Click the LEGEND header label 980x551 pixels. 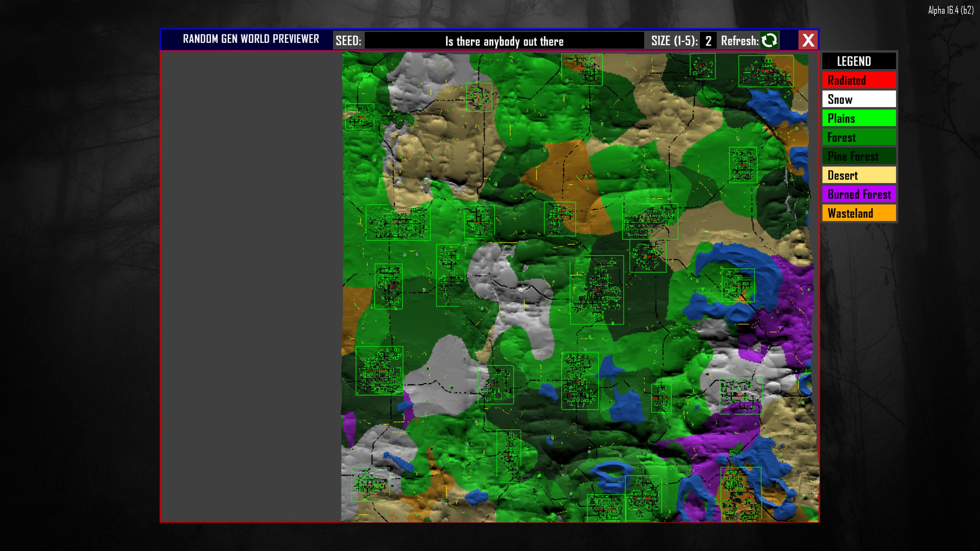[854, 61]
